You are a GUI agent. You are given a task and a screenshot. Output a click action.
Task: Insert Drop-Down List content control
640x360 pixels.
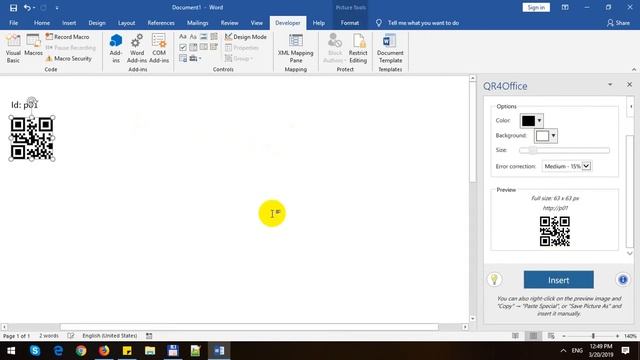[203, 47]
